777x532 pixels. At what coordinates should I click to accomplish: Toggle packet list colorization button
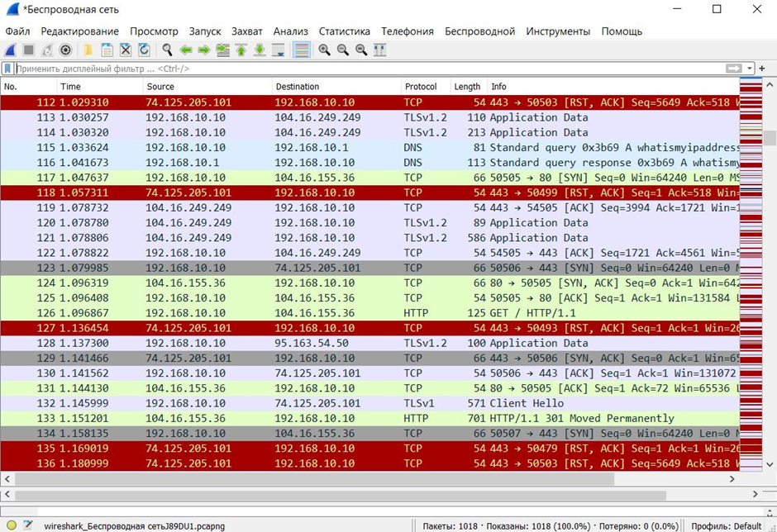pos(302,50)
